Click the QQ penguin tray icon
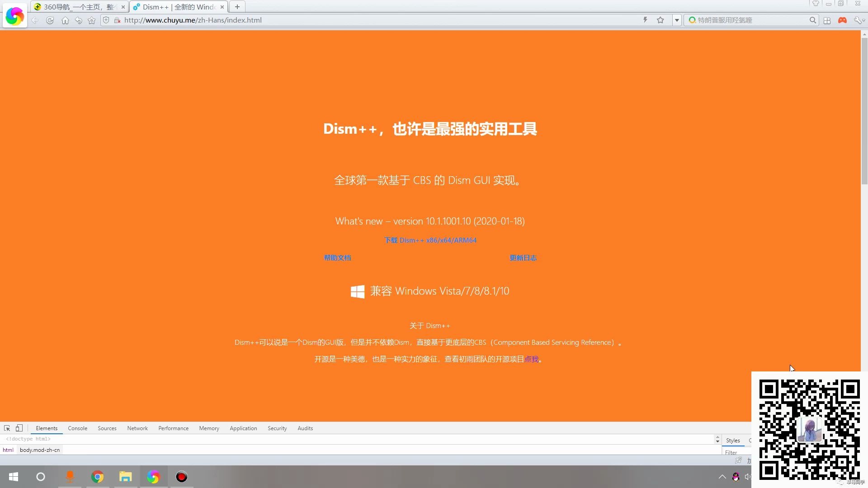 [x=736, y=477]
